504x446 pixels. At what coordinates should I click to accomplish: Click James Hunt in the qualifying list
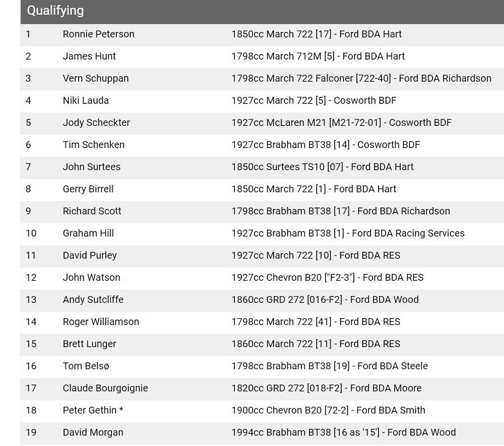[x=89, y=57]
